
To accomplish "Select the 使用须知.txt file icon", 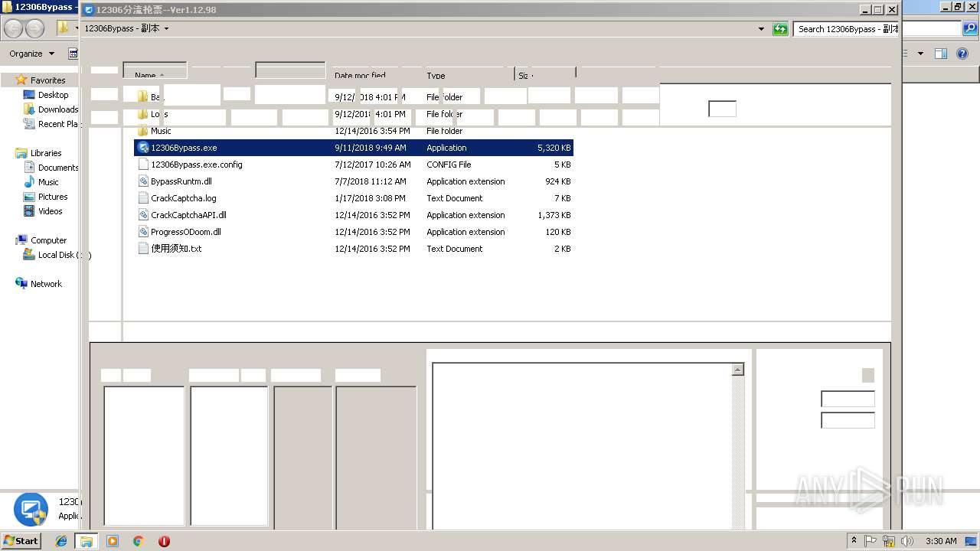I will tap(143, 249).
